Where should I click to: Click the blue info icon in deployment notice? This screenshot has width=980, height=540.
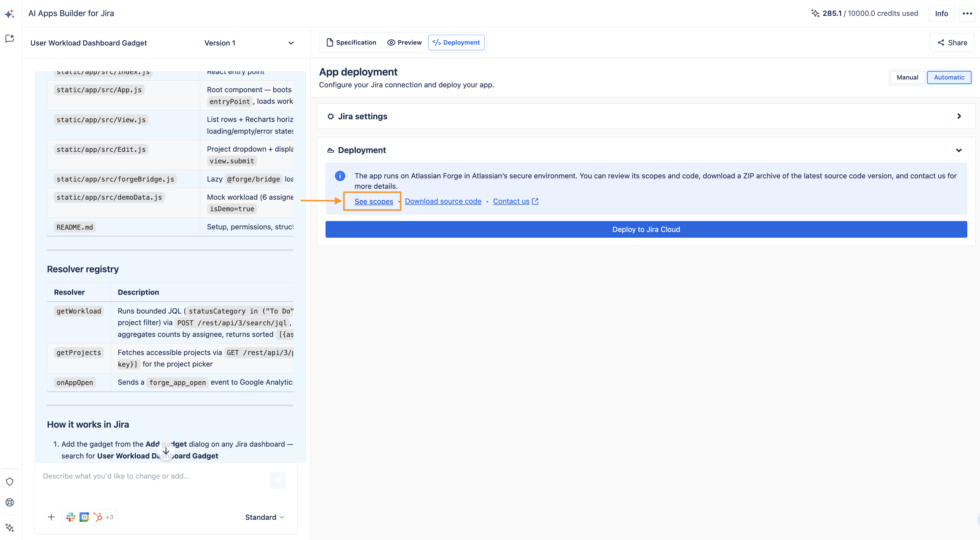point(340,176)
